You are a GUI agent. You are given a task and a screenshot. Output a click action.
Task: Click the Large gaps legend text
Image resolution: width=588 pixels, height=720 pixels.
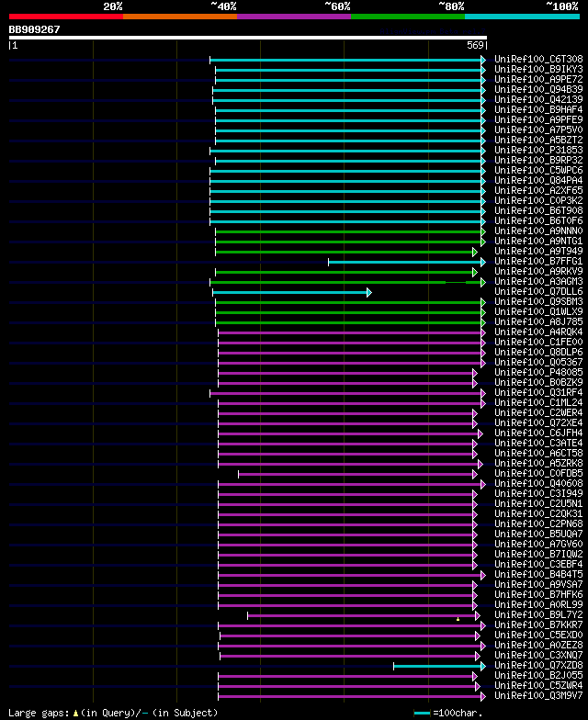40,713
